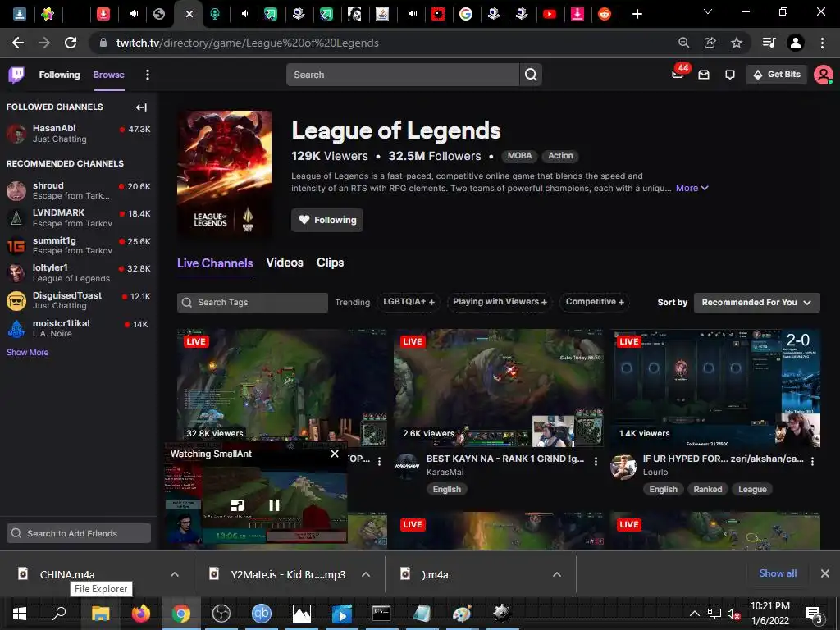The height and width of the screenshot is (630, 840).
Task: Pause the SmallAnt mini player
Action: coord(274,505)
